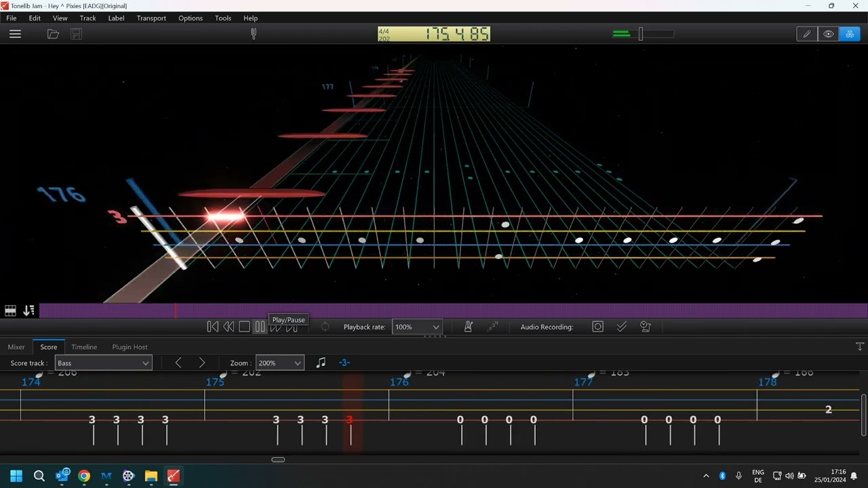Open Google Chrome from the taskbar
Screen dimensions: 868x488
click(84, 476)
